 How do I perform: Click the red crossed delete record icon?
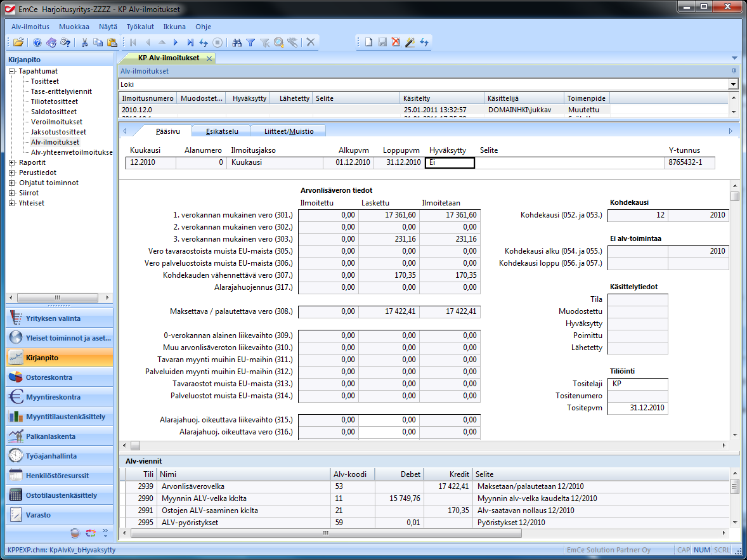click(x=396, y=42)
